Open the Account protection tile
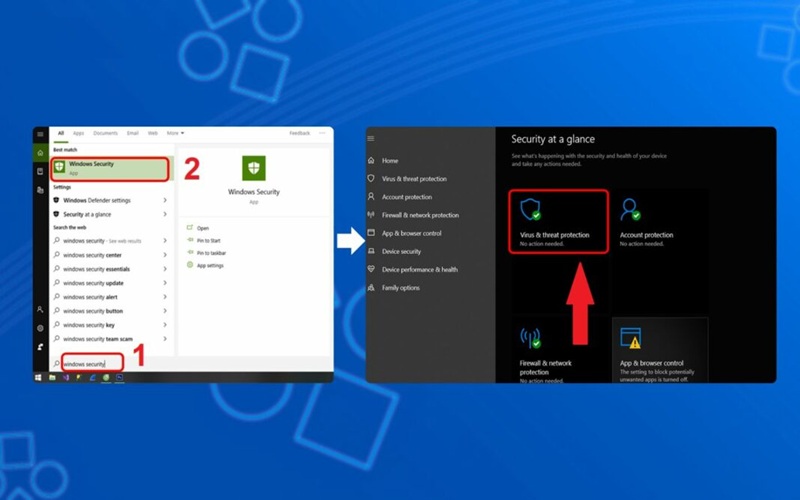Viewport: 800px width, 500px height. [659, 221]
